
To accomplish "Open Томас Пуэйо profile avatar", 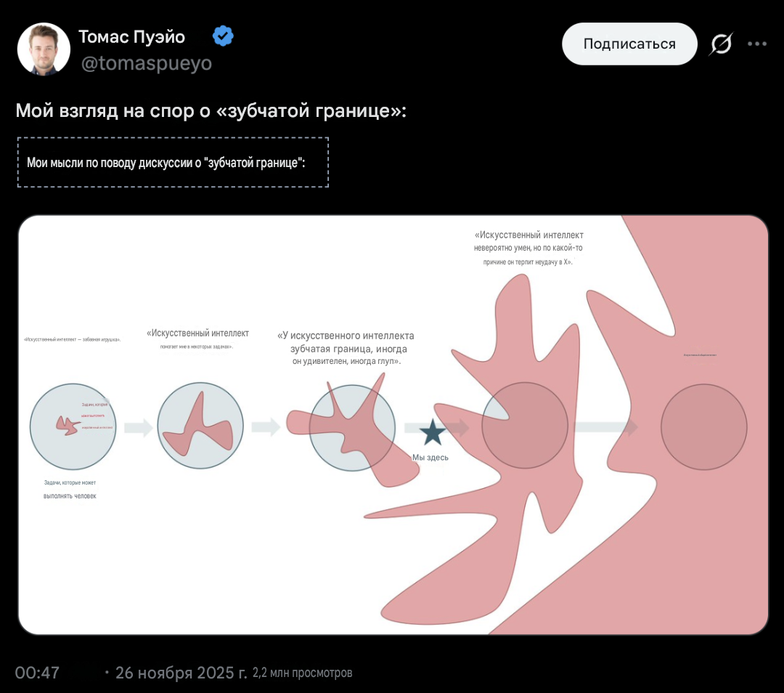I will click(44, 49).
